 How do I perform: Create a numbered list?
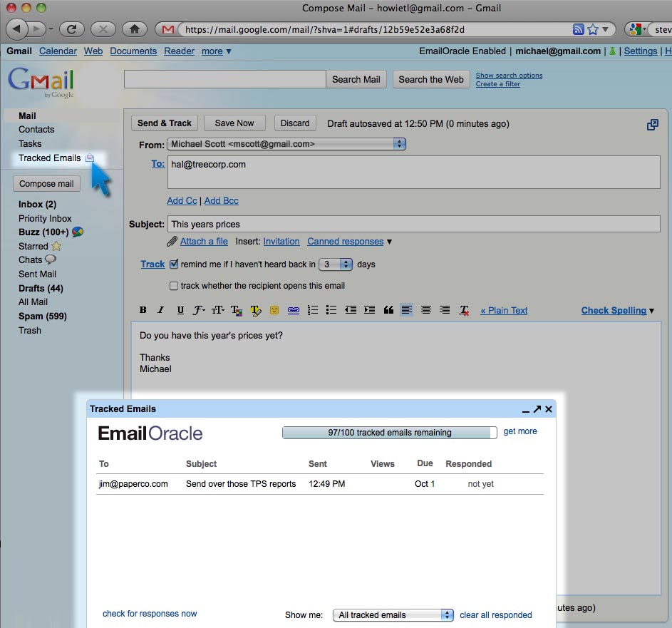click(313, 310)
